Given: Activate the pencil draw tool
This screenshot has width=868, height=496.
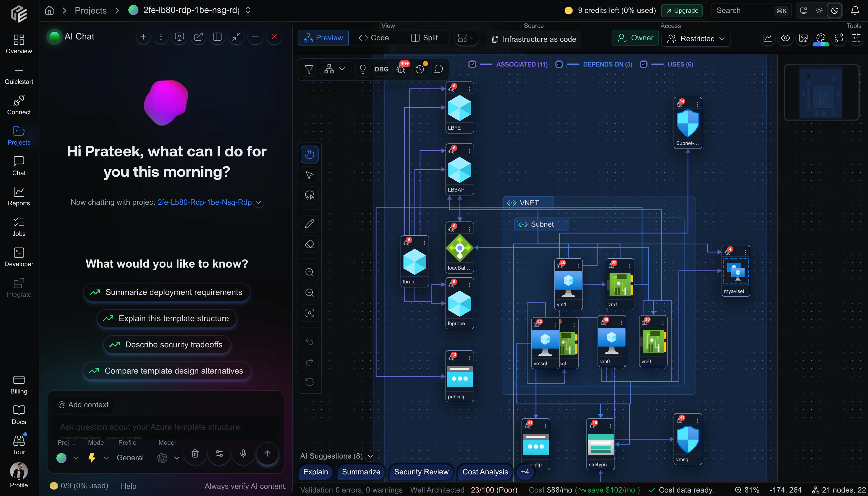Looking at the screenshot, I should click(309, 224).
